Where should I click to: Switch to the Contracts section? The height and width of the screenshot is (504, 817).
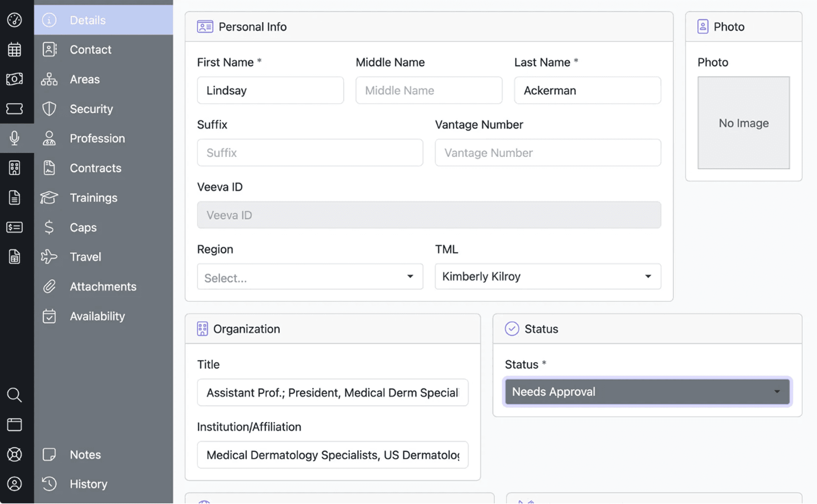tap(95, 168)
